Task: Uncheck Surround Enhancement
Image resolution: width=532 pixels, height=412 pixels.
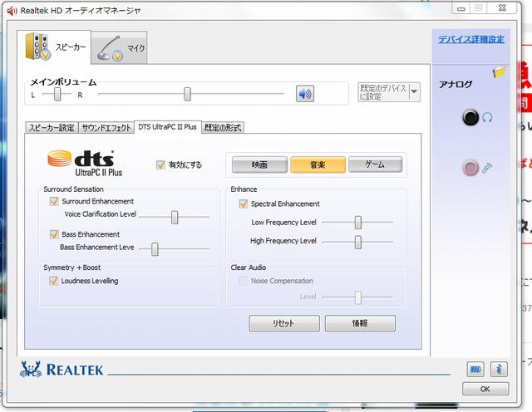Action: click(x=54, y=201)
